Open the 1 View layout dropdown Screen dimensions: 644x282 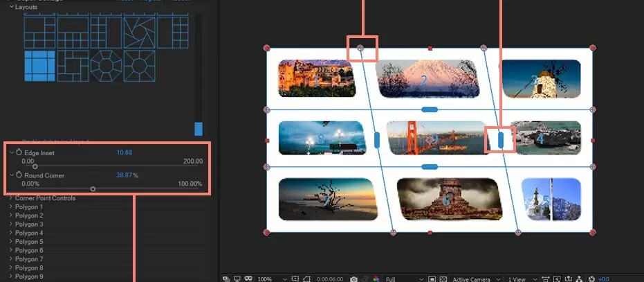[522, 279]
